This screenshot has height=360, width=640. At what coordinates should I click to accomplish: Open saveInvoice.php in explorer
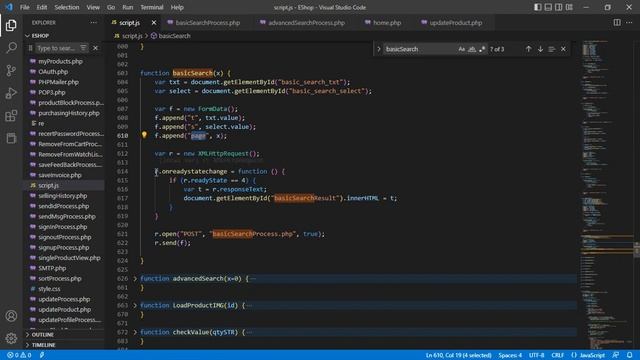tap(60, 175)
